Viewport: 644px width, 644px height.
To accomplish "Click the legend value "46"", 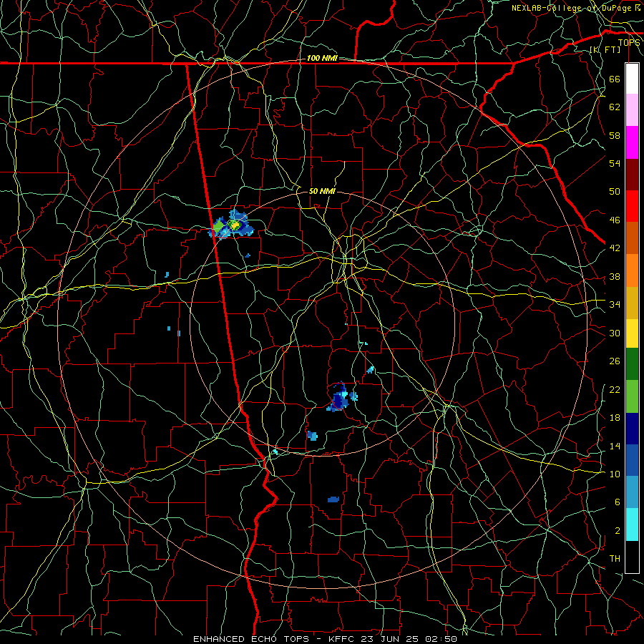I will [615, 220].
